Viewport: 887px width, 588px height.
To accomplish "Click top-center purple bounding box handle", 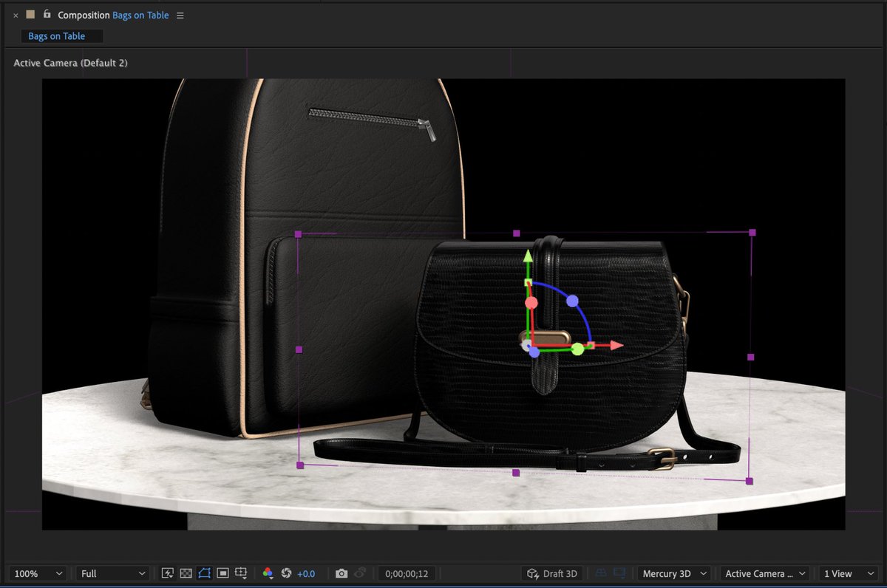I will point(517,233).
